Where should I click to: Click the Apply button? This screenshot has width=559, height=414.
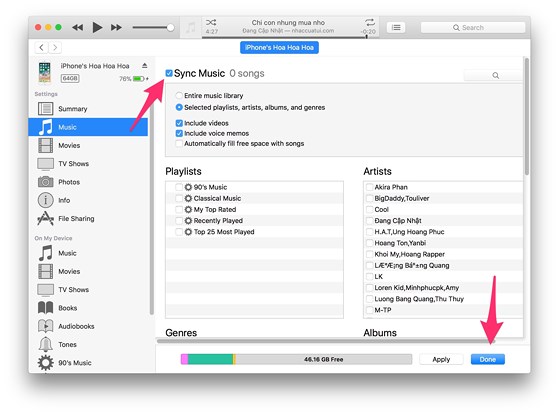point(441,359)
